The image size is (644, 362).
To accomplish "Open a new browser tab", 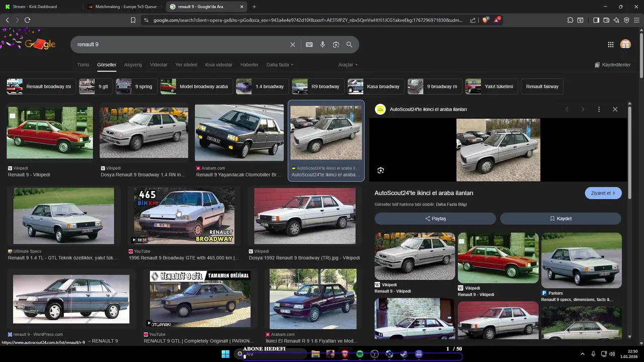I will click(x=254, y=7).
